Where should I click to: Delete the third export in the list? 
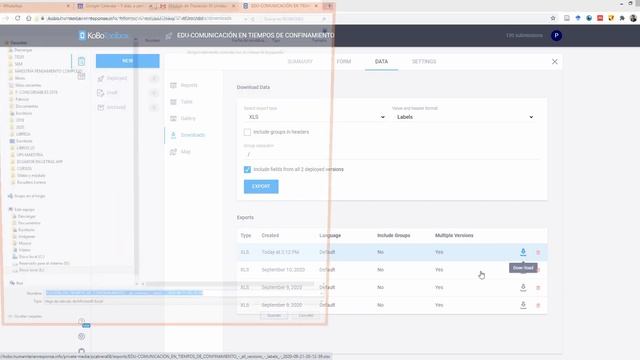coord(538,288)
